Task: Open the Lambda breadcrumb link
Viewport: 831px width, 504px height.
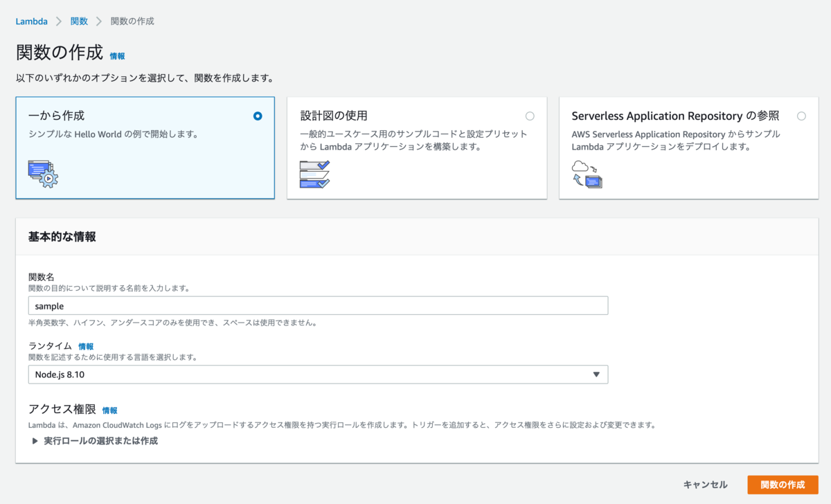Action: click(31, 21)
